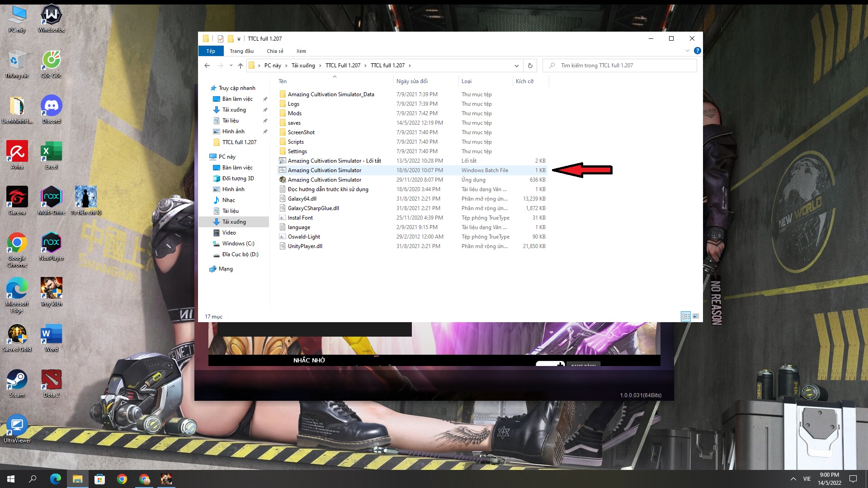Open the address bar history dropdown
The width and height of the screenshot is (868, 488).
point(516,66)
